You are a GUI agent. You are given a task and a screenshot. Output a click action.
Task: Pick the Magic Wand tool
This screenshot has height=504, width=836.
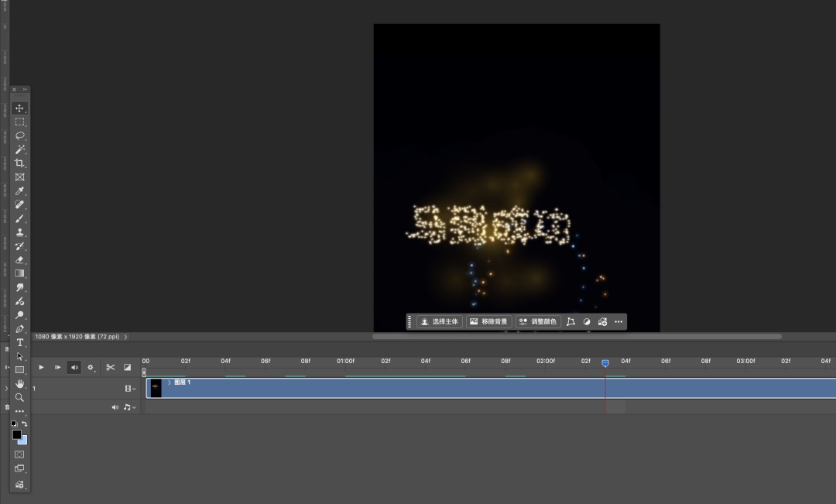coord(20,149)
